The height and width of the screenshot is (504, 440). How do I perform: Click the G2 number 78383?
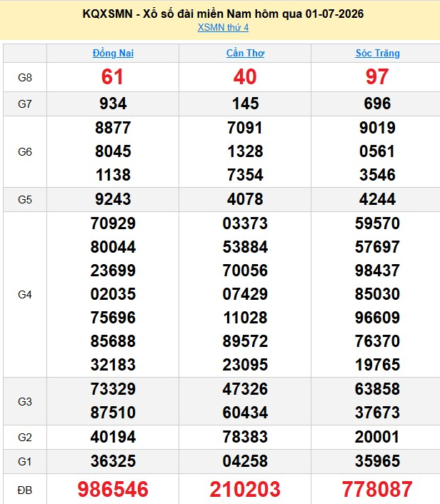click(x=245, y=437)
